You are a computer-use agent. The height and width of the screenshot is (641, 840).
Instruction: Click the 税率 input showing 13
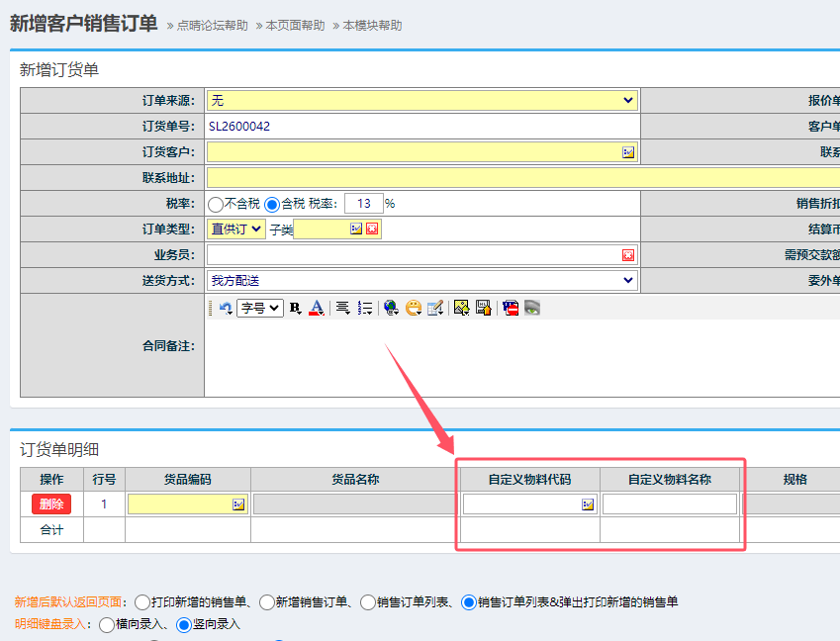point(364,204)
